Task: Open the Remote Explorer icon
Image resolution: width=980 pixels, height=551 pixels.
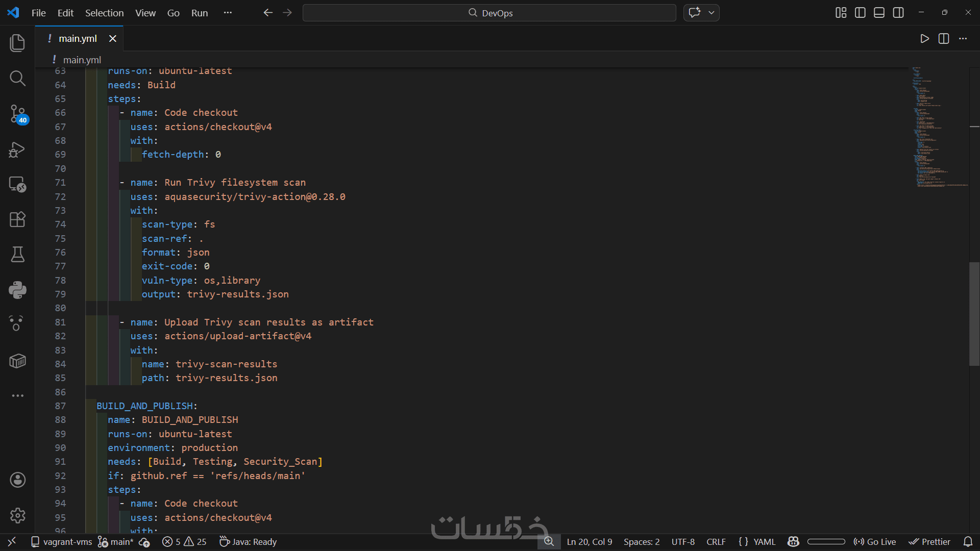Action: tap(17, 184)
